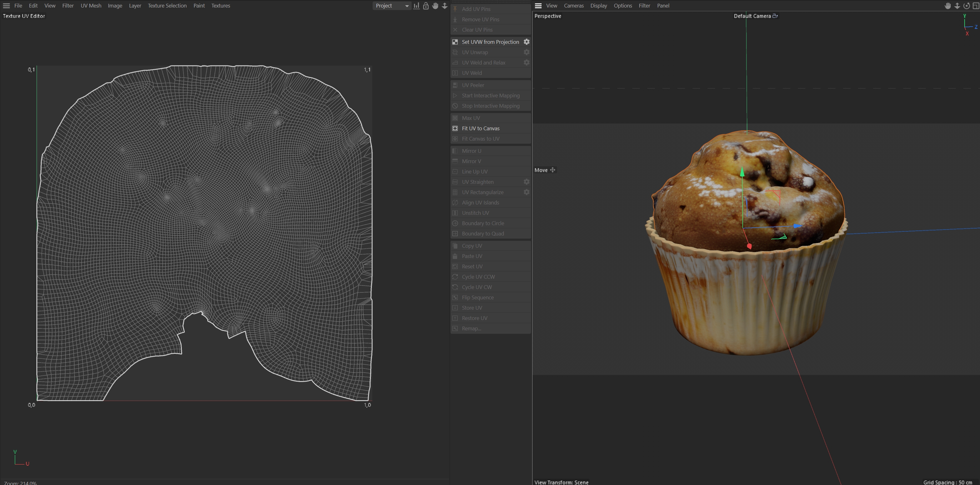This screenshot has width=980, height=485.
Task: Click the UV editor pan hand icon
Action: 435,6
